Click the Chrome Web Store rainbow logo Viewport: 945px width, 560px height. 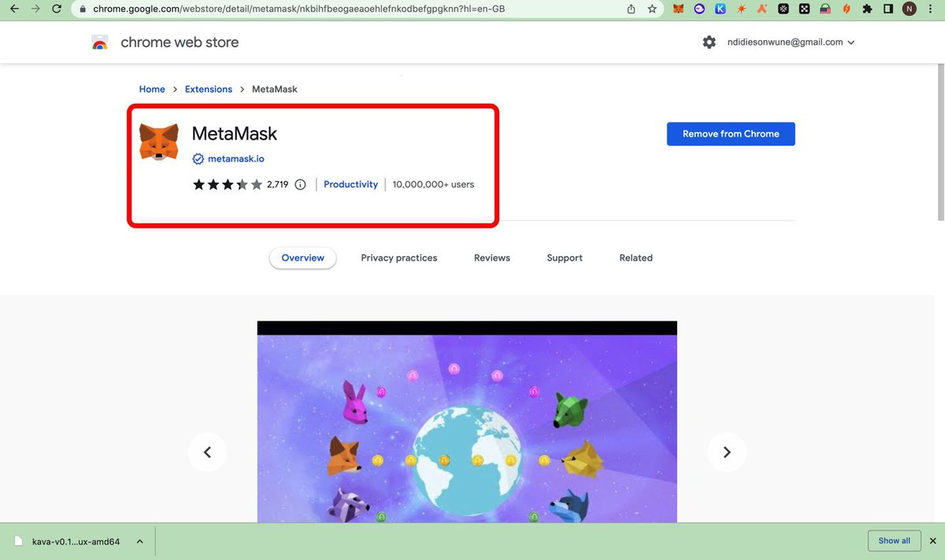[x=100, y=43]
